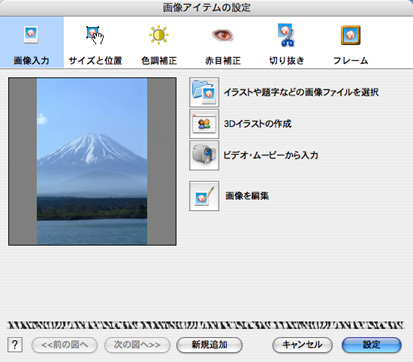Open the 色調補正 sun icon
Viewport: 413px width, 362px height.
[x=158, y=35]
